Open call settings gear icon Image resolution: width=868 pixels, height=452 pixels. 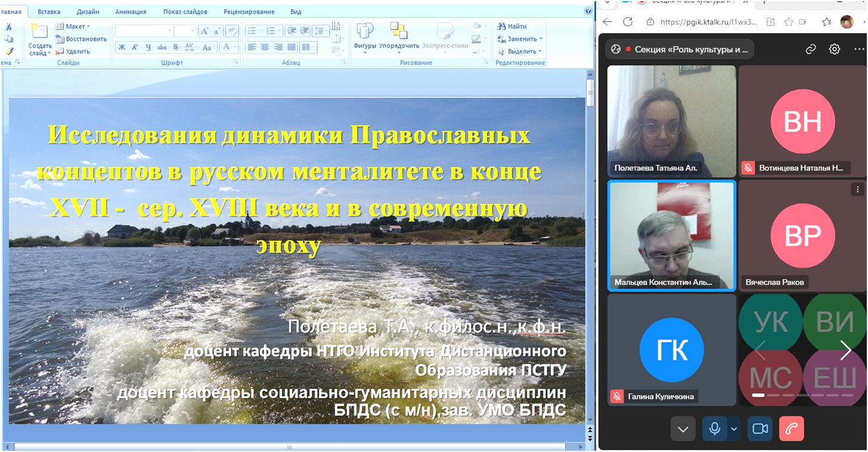click(x=835, y=49)
